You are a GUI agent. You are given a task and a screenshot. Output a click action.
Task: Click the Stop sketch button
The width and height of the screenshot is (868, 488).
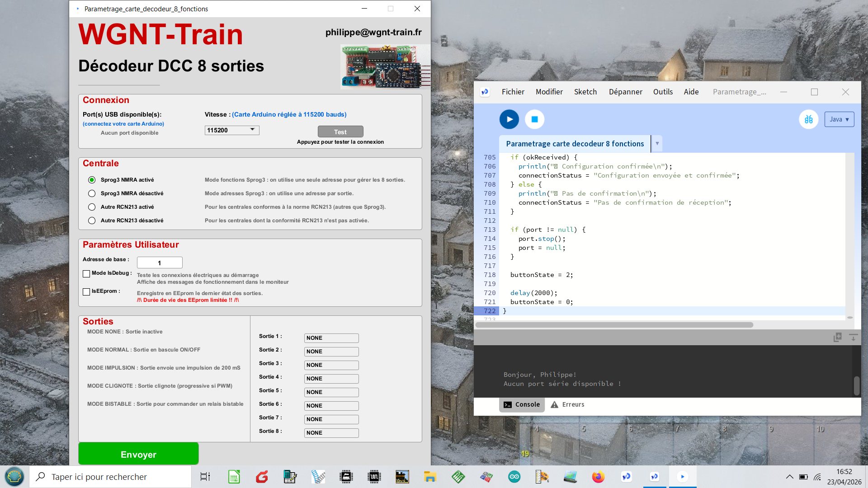[x=534, y=119]
